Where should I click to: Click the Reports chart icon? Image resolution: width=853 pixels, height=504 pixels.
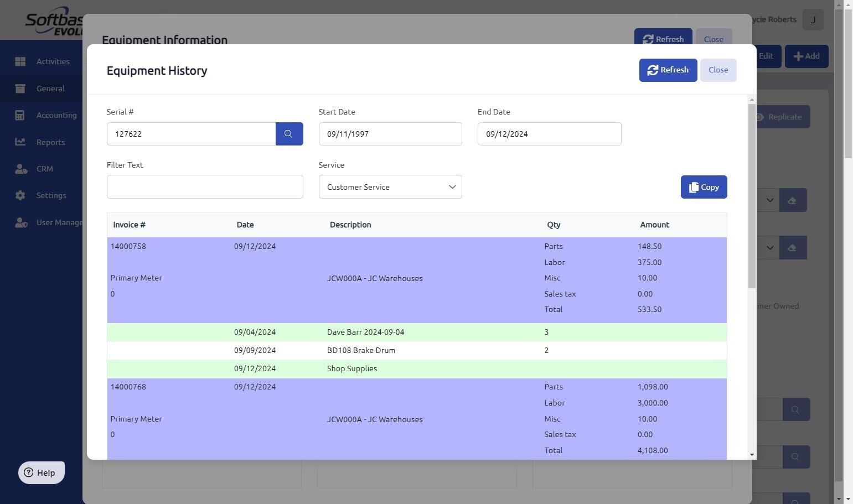[x=20, y=142]
